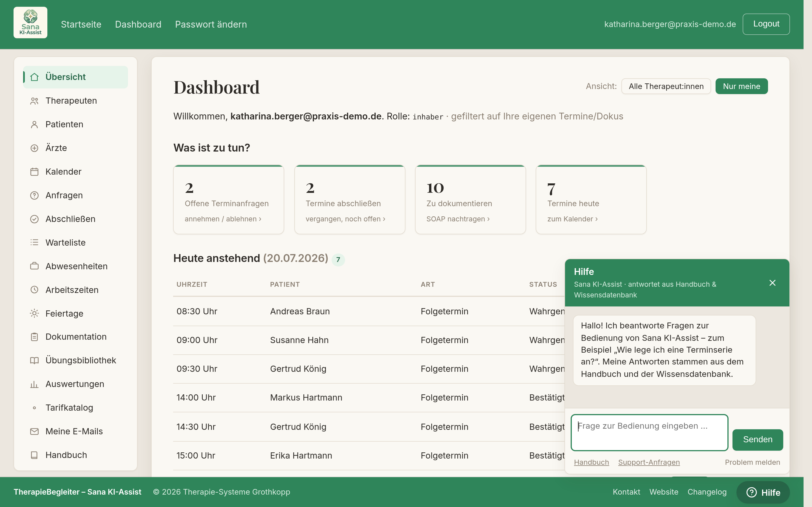
Task: Open the Übungsbibliothek book icon
Action: [34, 361]
